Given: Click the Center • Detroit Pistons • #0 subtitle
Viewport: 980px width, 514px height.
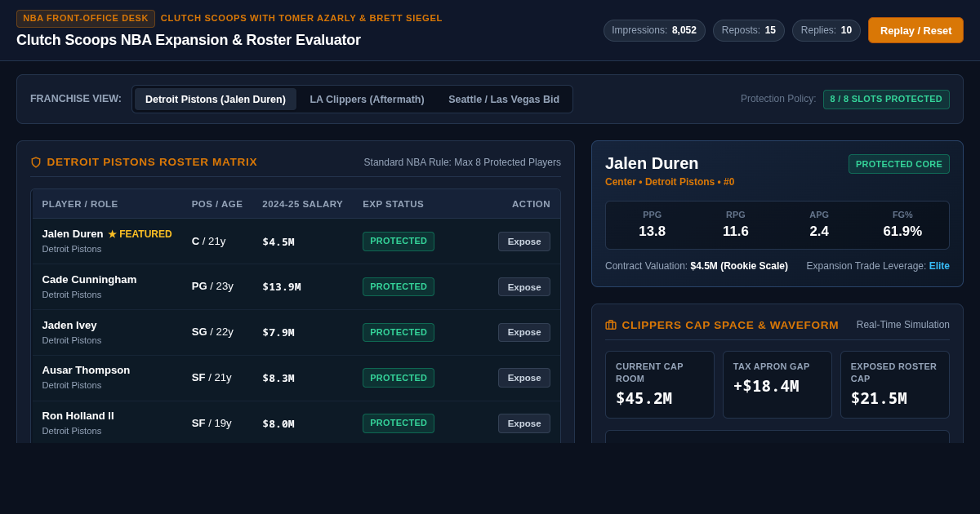Looking at the screenshot, I should pos(670,182).
